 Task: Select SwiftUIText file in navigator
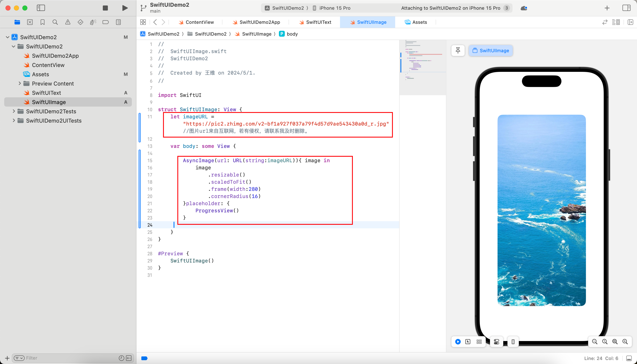pos(47,92)
